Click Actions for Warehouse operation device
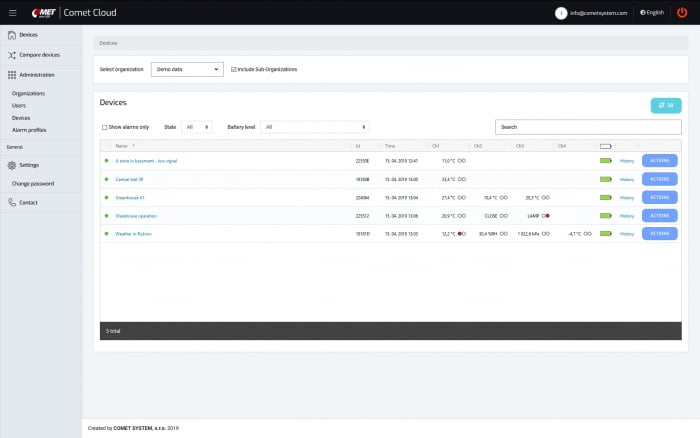 [x=659, y=215]
